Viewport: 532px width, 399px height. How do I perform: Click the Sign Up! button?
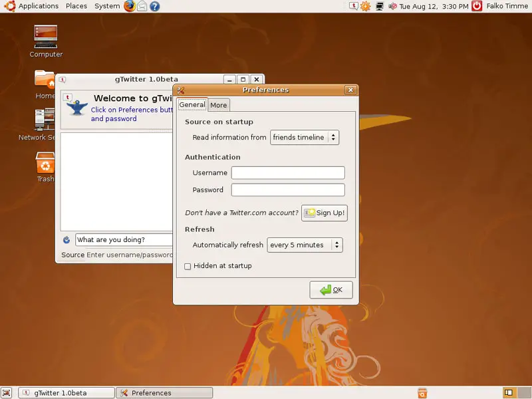(x=325, y=213)
